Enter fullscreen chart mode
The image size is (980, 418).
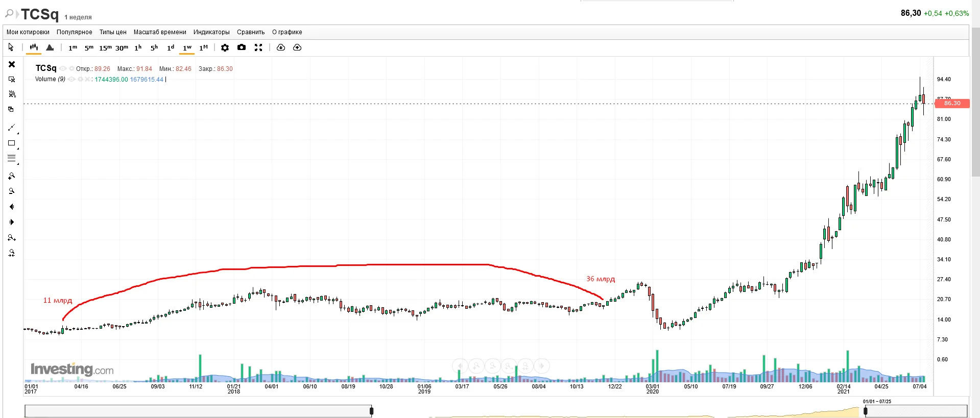[x=258, y=47]
